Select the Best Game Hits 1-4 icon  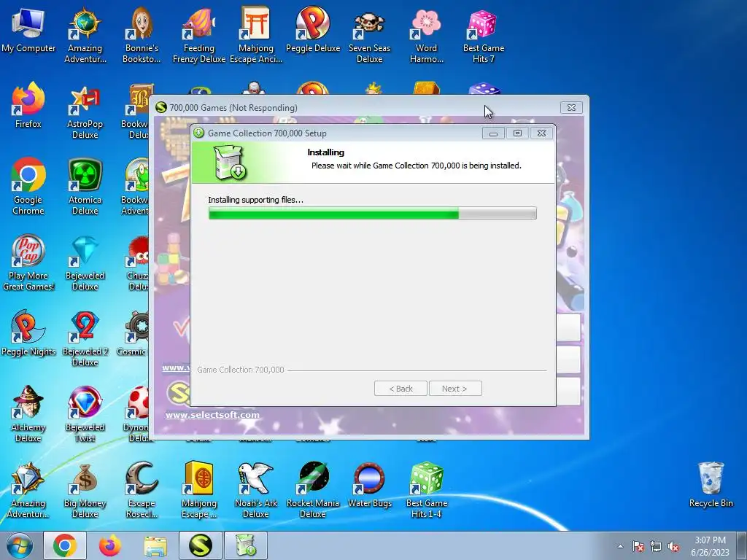click(x=426, y=490)
